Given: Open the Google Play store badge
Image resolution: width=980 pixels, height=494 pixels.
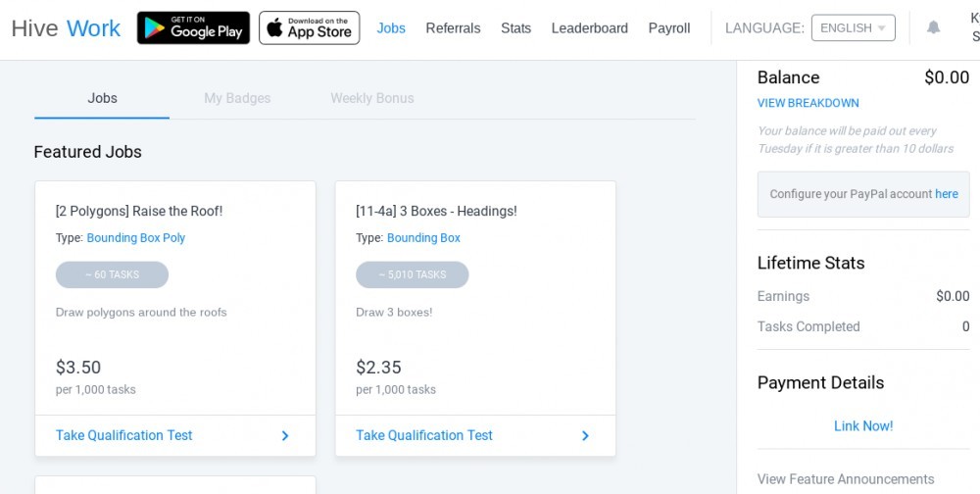Looking at the screenshot, I should click(193, 28).
